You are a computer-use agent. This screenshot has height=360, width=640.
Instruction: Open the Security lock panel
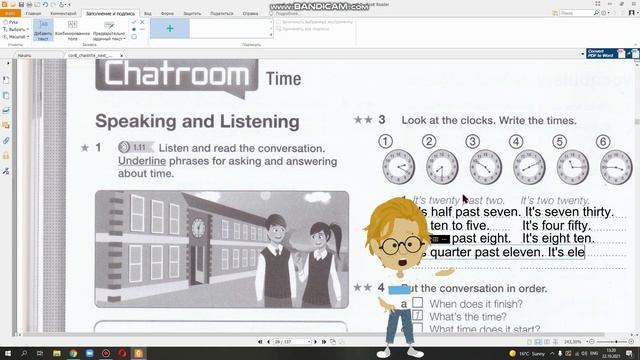(6, 156)
